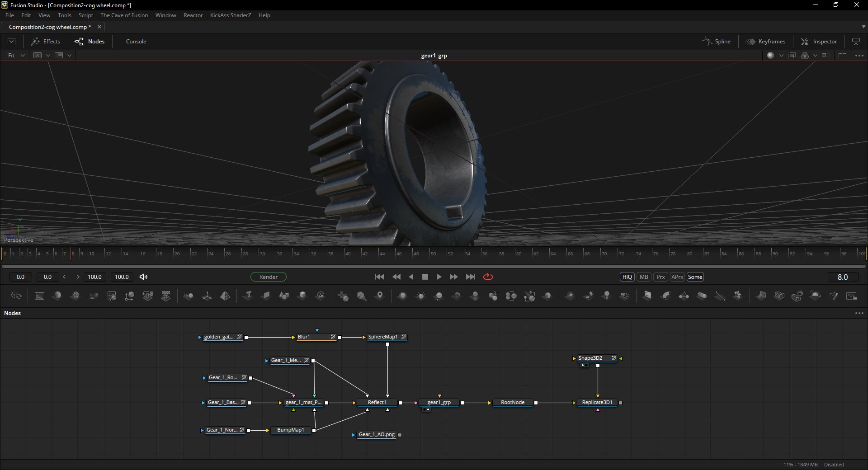Screen dimensions: 868x470
Task: Expand the tab-bar dropdown arrow far right
Action: (x=863, y=27)
